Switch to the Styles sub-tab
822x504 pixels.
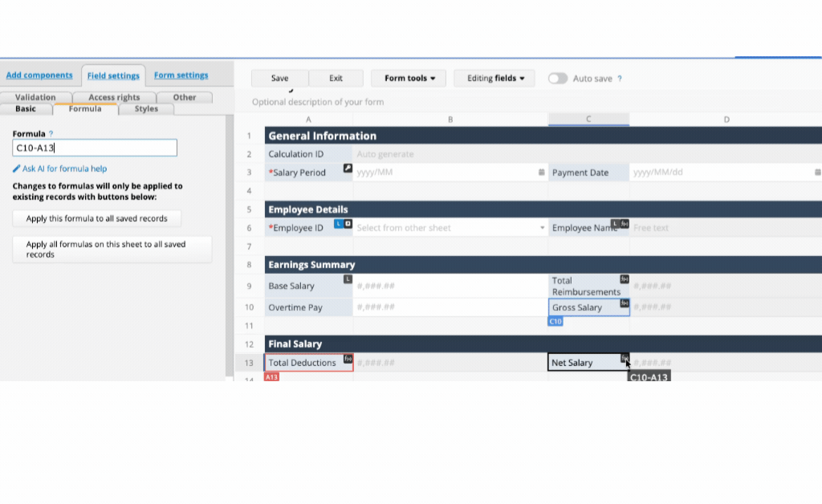point(146,109)
